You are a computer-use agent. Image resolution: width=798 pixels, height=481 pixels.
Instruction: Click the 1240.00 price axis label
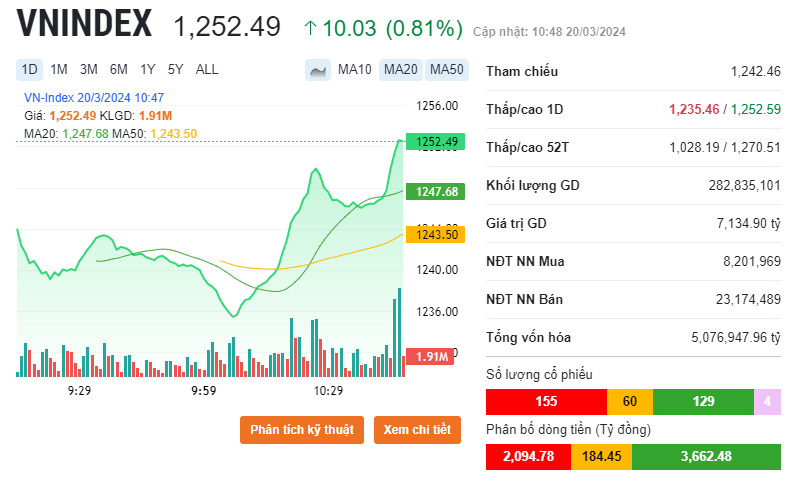click(437, 270)
